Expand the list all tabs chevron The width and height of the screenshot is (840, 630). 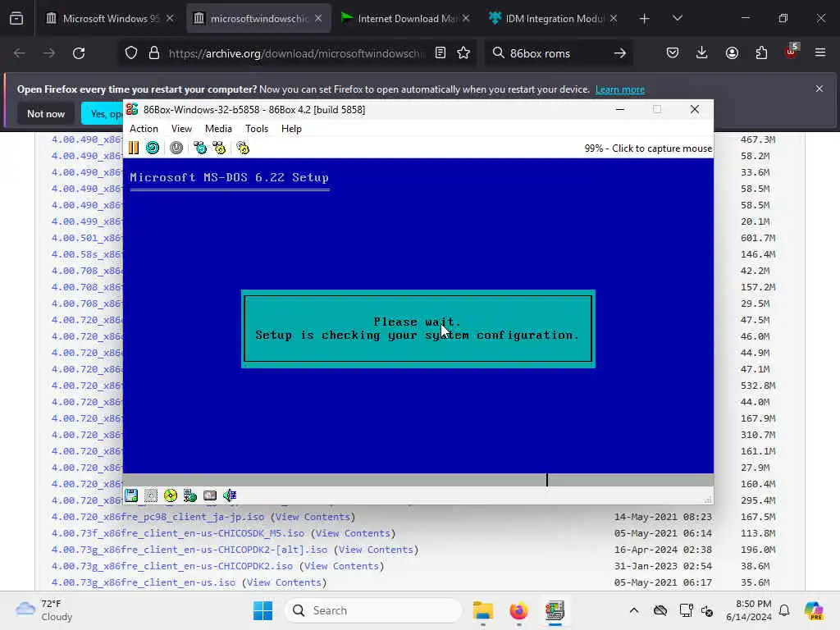tap(677, 19)
